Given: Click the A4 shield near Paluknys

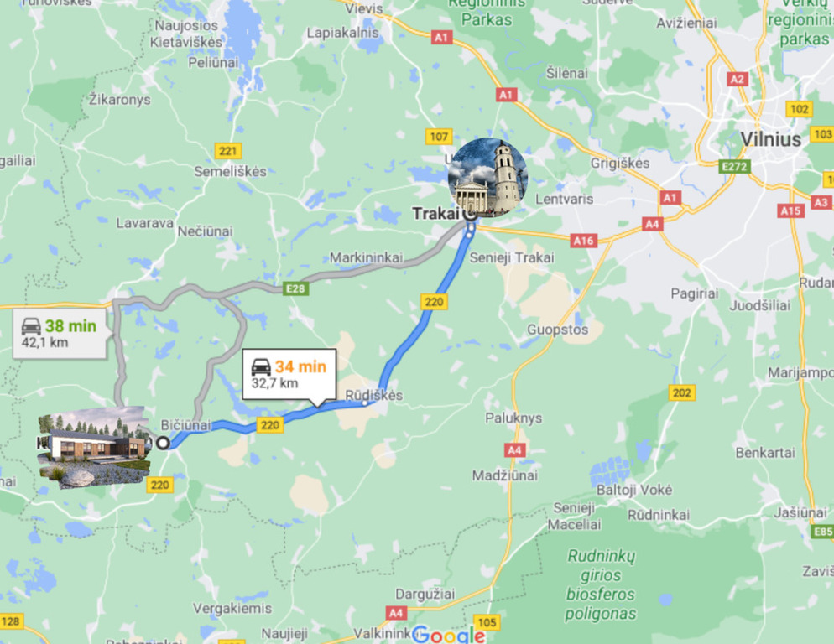Looking at the screenshot, I should [514, 450].
